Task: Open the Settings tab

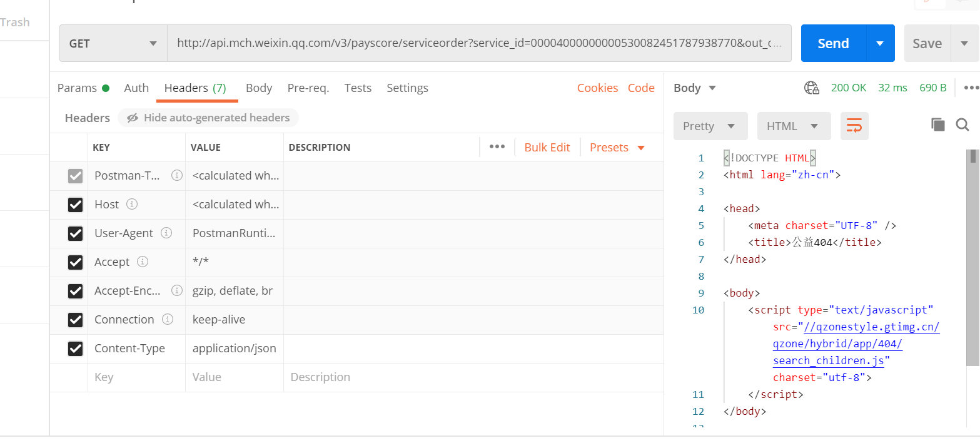Action: [407, 88]
